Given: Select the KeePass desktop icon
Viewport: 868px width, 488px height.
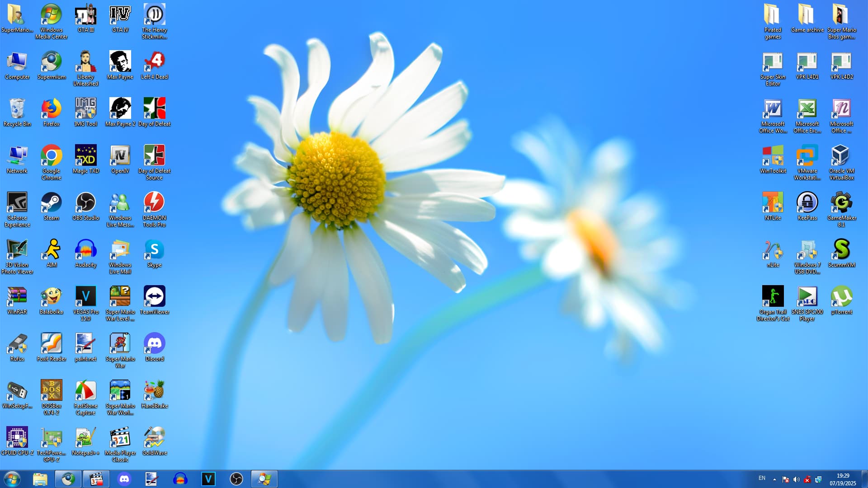Looking at the screenshot, I should 807,203.
